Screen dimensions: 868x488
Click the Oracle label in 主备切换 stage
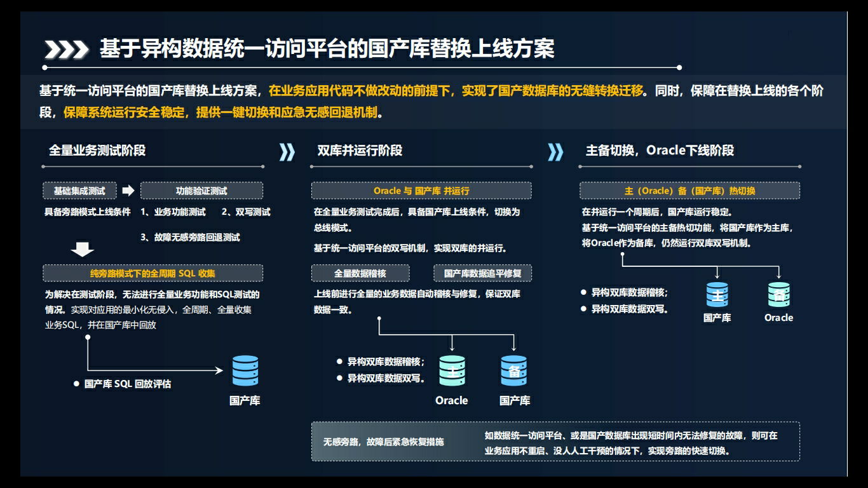point(778,318)
